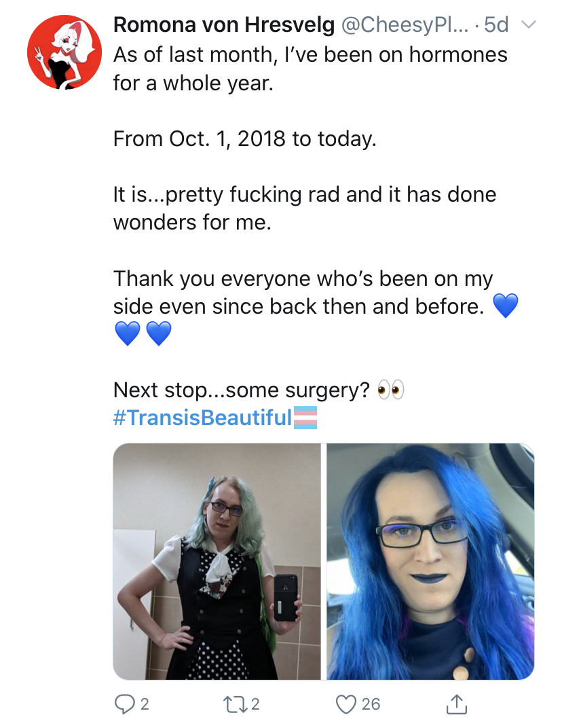Open the share sheet via the upload arrow icon
Viewport: 562px width, 728px height.
[457, 704]
